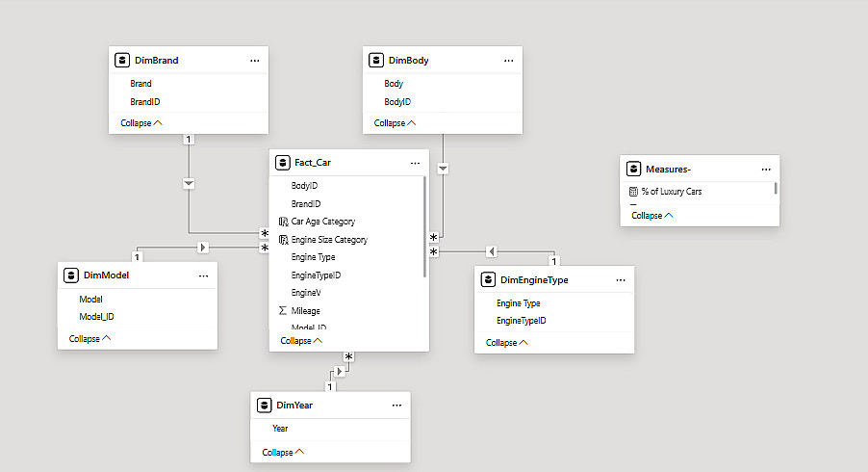Collapse the Fact_Car table card
This screenshot has width=868, height=472.
coord(301,340)
